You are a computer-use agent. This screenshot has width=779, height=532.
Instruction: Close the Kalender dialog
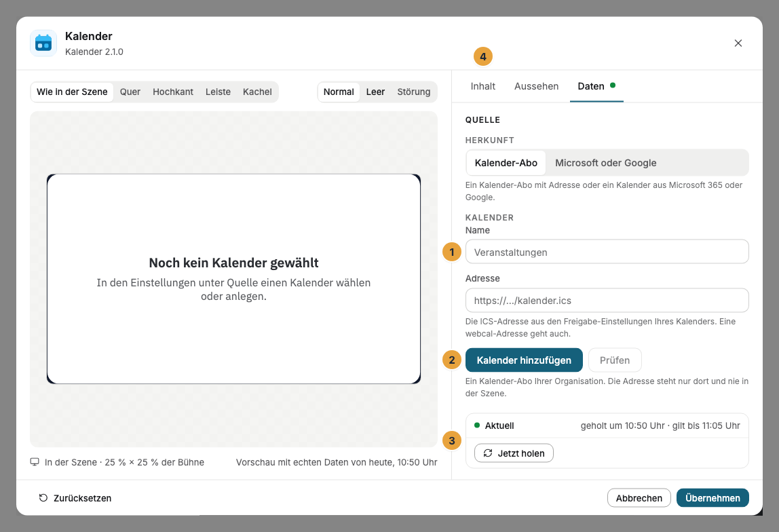pyautogui.click(x=738, y=43)
